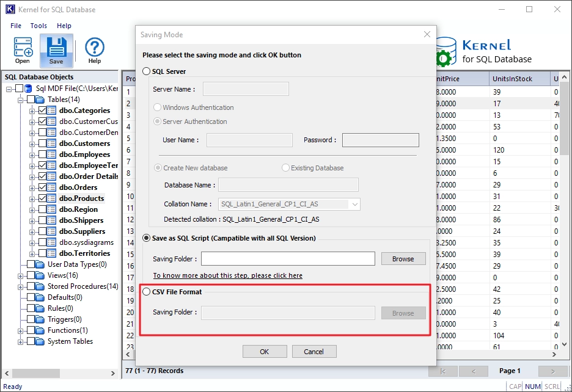The height and width of the screenshot is (392, 572).
Task: Open the Tools menu
Action: point(38,26)
